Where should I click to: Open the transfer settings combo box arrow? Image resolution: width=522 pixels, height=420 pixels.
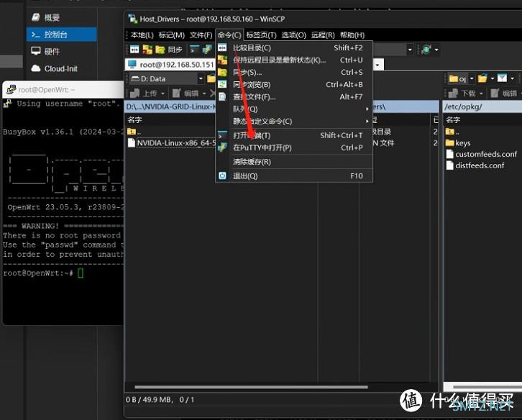[410, 50]
